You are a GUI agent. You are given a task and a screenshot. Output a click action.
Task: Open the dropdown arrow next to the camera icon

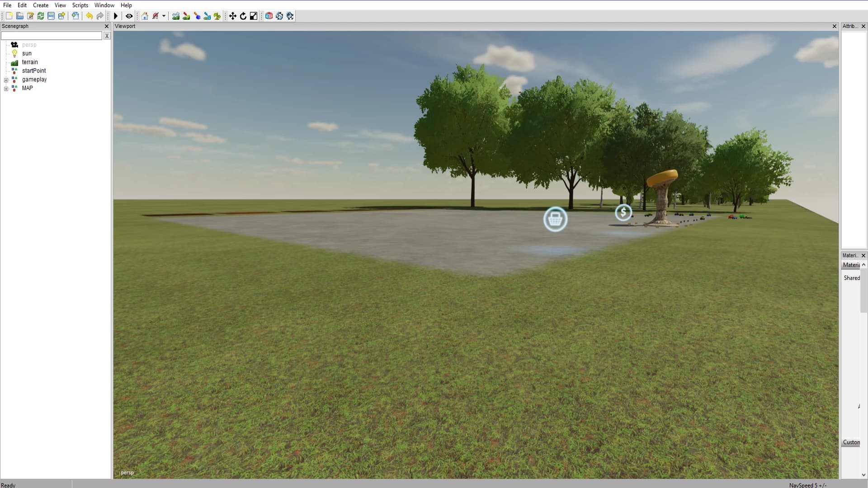point(164,16)
